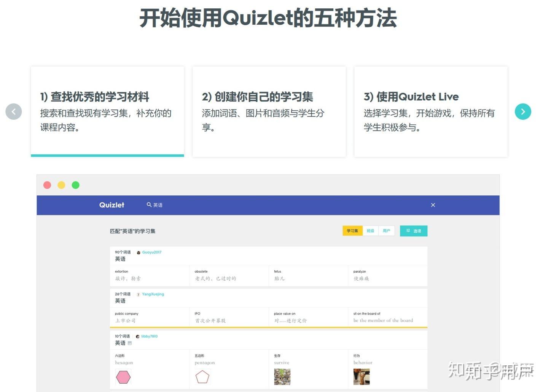Click libby7810's avatar icon
Screen dimensions: 548x392
click(138, 336)
